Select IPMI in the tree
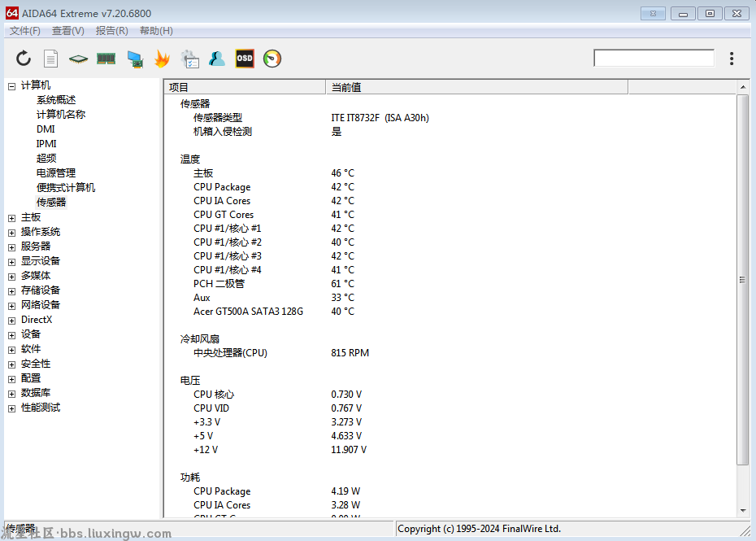756x541 pixels. tap(46, 144)
